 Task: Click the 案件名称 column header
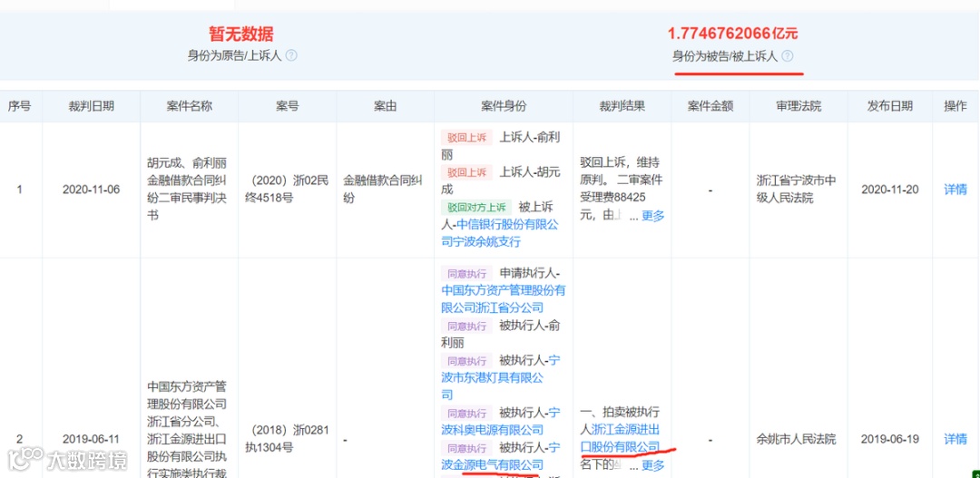[x=190, y=106]
